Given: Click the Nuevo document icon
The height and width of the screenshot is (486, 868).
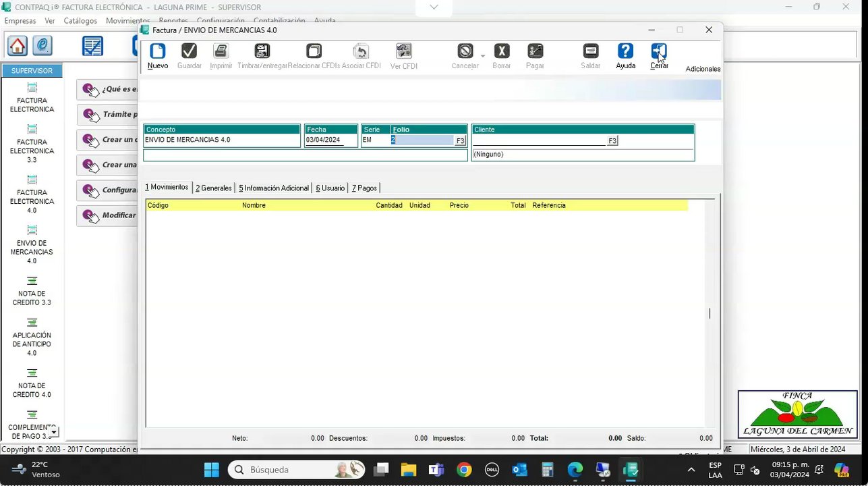Looking at the screenshot, I should (x=157, y=51).
